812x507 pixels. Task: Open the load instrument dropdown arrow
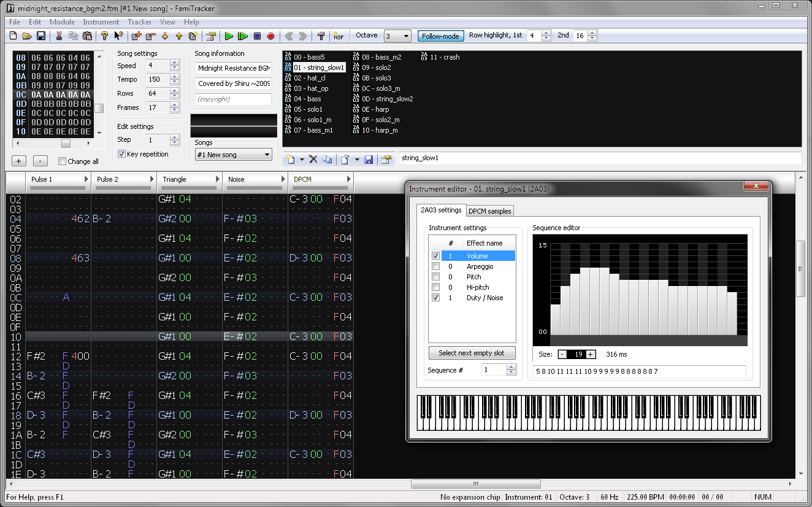tap(357, 159)
